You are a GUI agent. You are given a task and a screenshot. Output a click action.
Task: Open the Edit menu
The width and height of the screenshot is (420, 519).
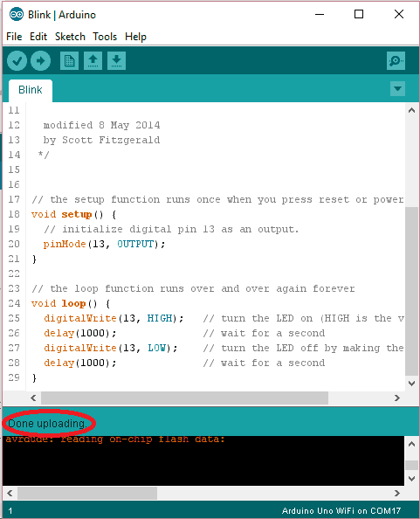click(38, 37)
